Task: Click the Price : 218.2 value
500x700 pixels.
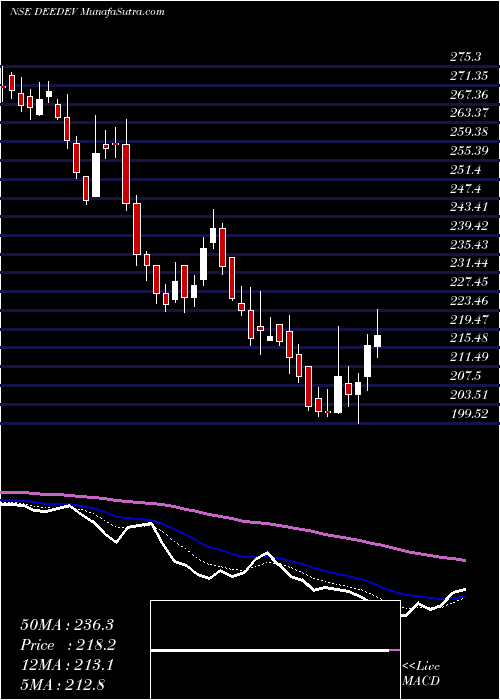Action: pos(67,645)
